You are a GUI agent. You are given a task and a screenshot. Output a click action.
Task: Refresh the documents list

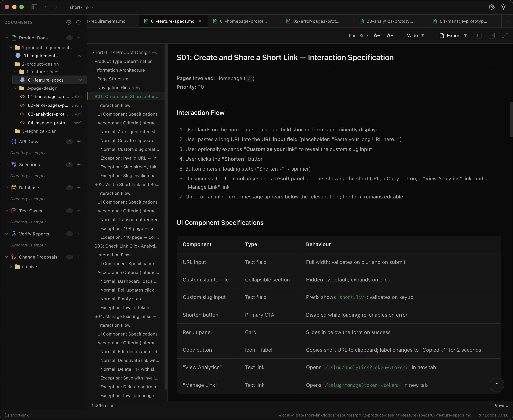78,22
